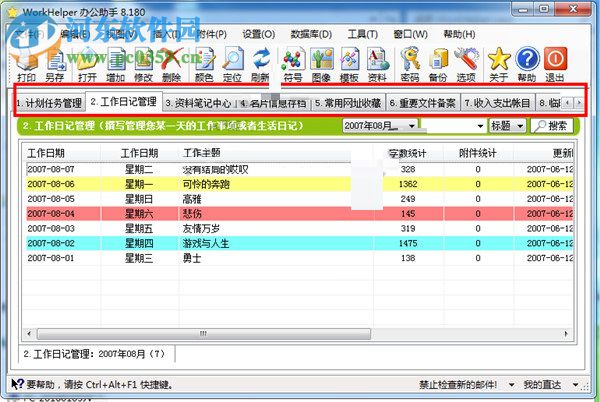
Task: Click the Delete (删除) toolbar icon
Action: [x=171, y=65]
